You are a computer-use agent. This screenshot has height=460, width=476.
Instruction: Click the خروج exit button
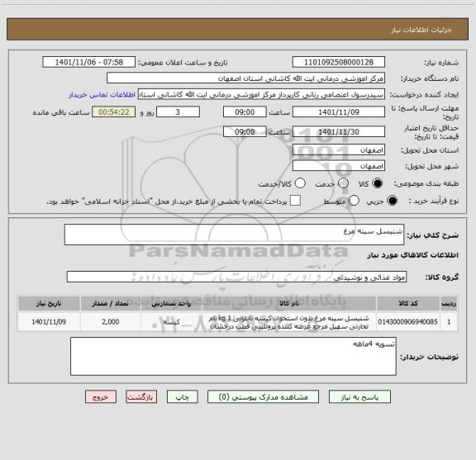(x=101, y=397)
